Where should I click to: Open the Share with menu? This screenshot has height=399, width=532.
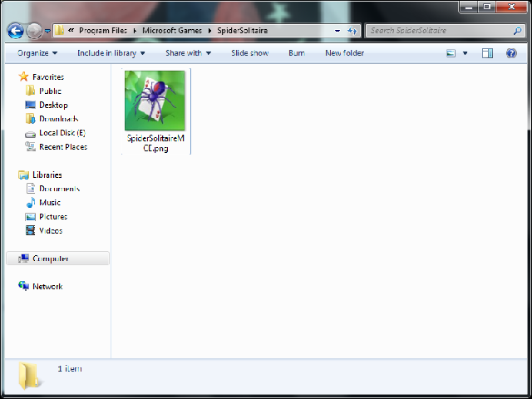tap(188, 53)
